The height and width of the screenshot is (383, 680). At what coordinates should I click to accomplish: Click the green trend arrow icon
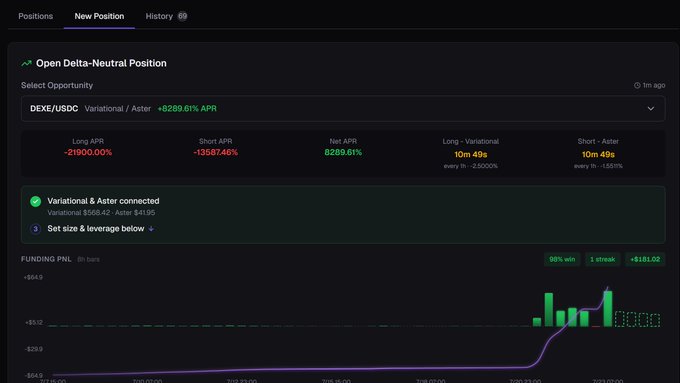(26, 63)
